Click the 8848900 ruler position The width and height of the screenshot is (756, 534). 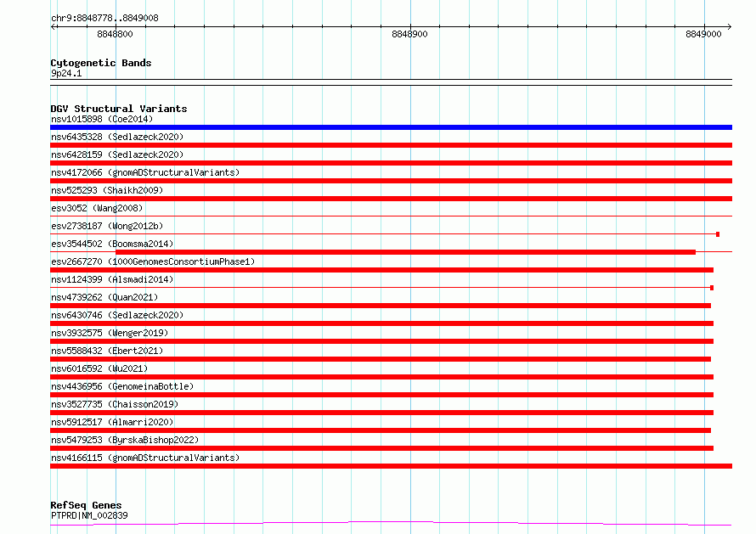click(409, 34)
